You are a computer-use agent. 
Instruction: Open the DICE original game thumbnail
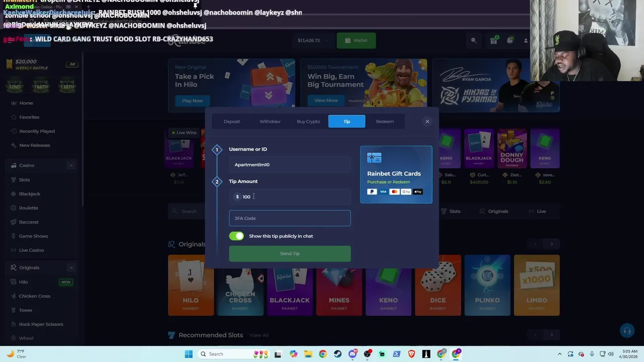pyautogui.click(x=438, y=285)
